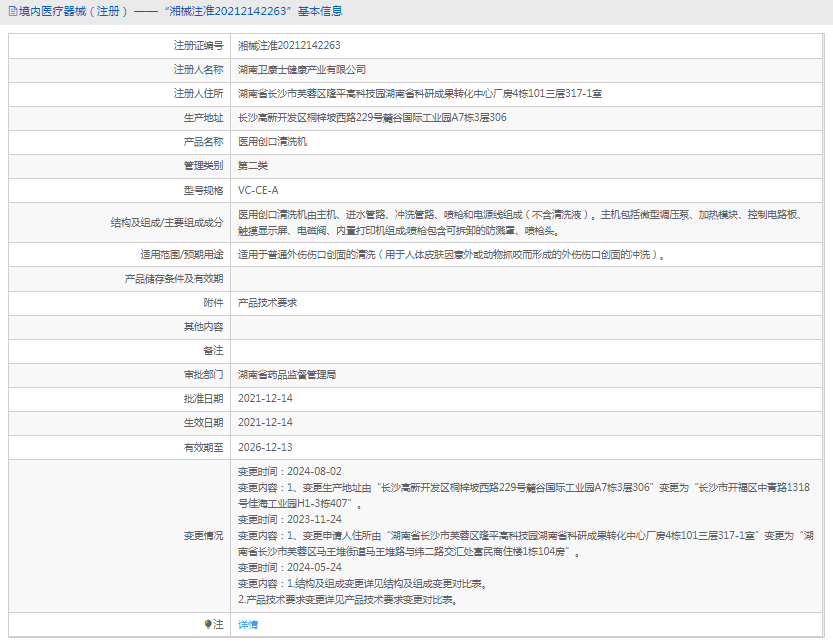Screen dimensions: 833x641
Task: Click 批准日期 value 2021-12-14
Action: click(x=265, y=398)
